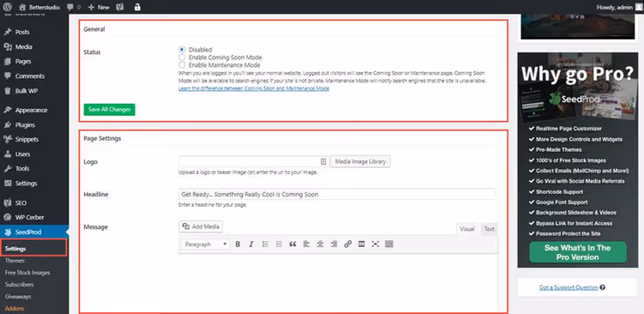Insert a bulleted list

pyautogui.click(x=265, y=245)
